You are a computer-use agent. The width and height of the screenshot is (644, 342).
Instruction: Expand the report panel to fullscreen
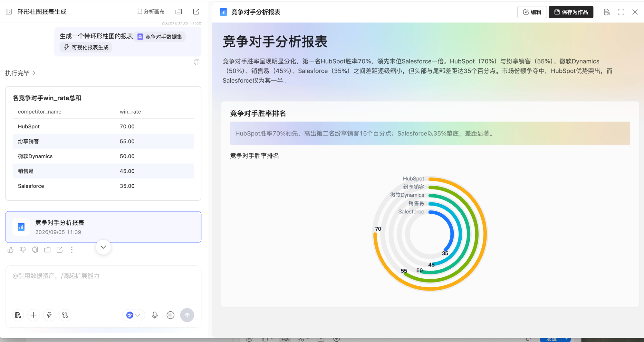pyautogui.click(x=621, y=12)
